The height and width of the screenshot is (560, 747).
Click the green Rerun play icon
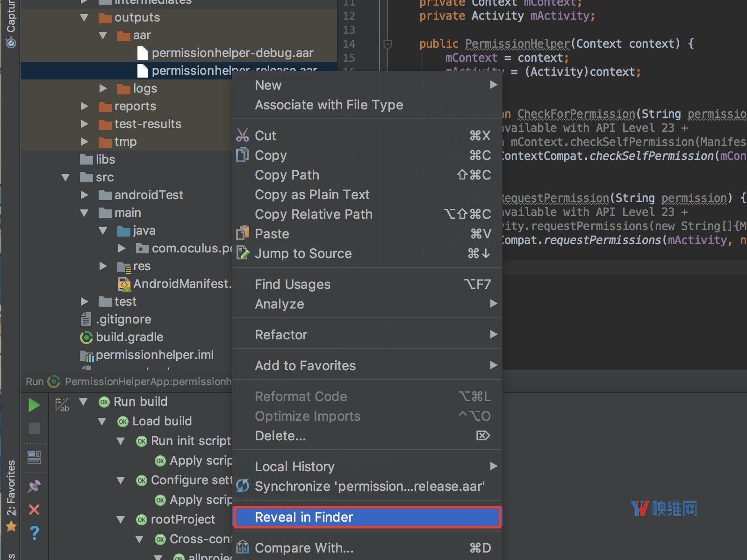point(34,405)
